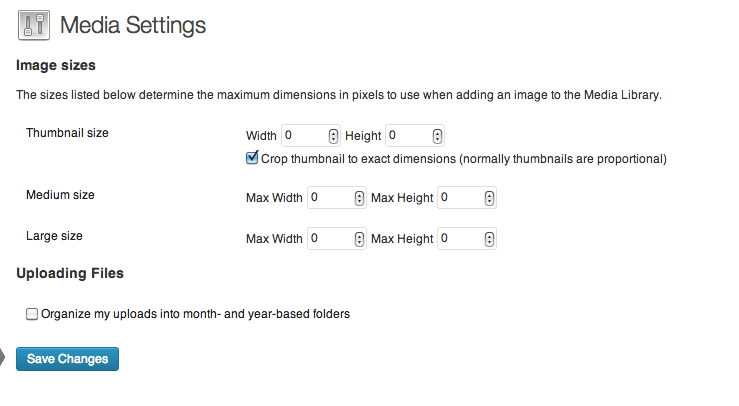
Task: Click the Medium size Max Height stepper
Action: pos(489,198)
